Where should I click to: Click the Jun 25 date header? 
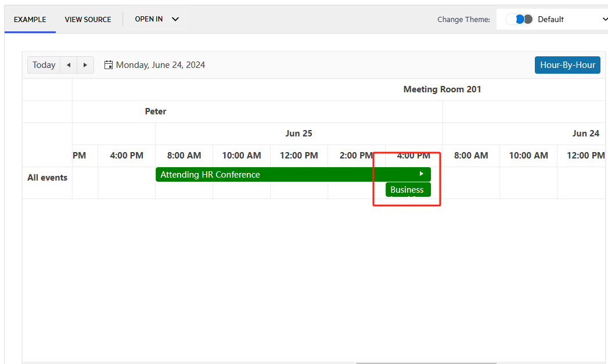point(298,133)
